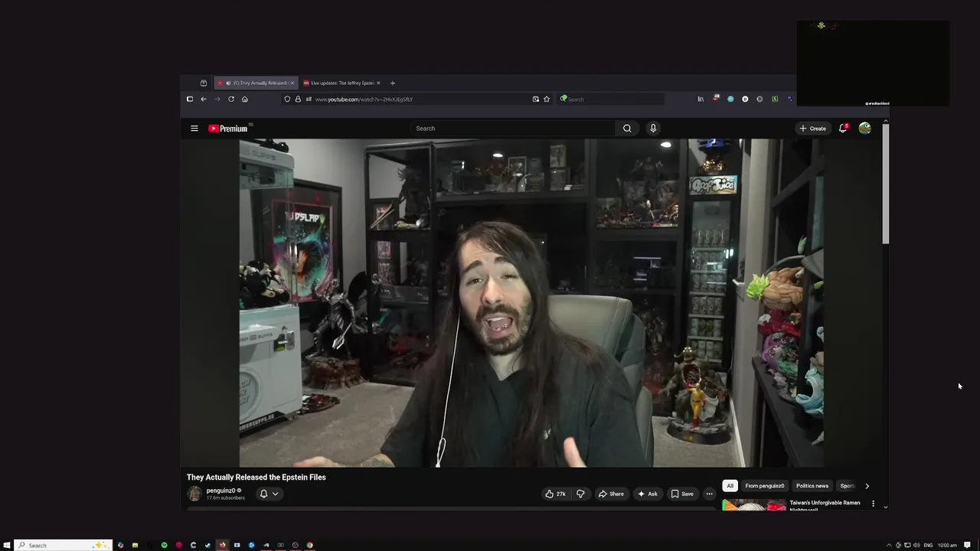Reload the page in browser toolbar
Image resolution: width=980 pixels, height=551 pixels.
click(231, 99)
